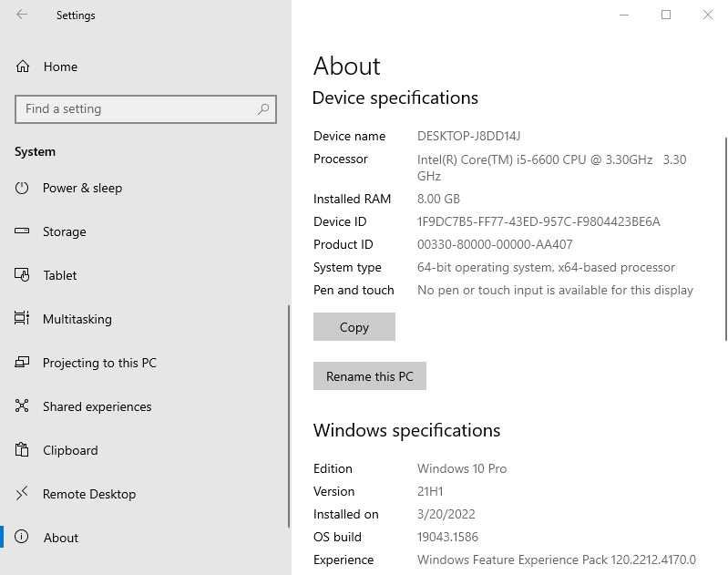
Task: Focus the Find a setting search box
Action: [137, 109]
